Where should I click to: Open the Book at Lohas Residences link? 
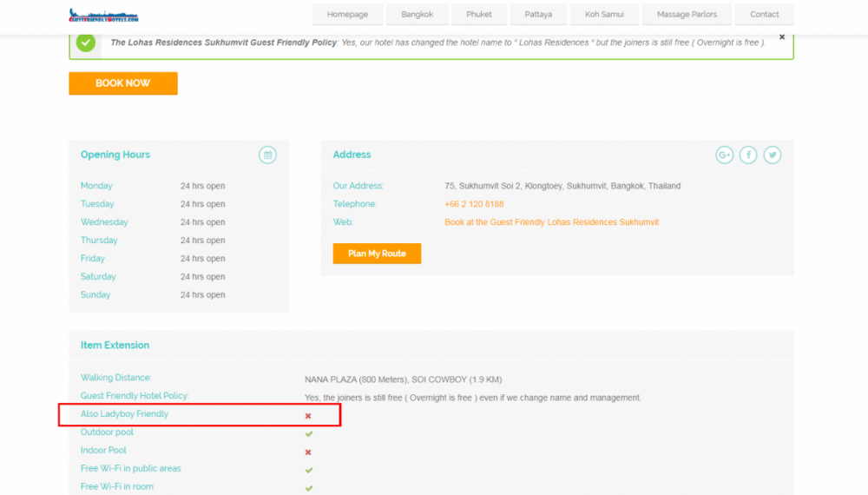point(551,222)
